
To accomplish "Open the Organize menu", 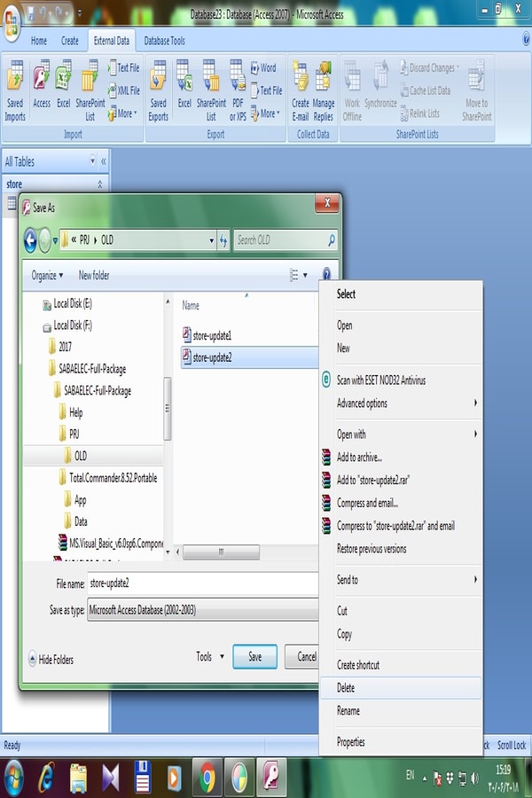I will coord(47,276).
